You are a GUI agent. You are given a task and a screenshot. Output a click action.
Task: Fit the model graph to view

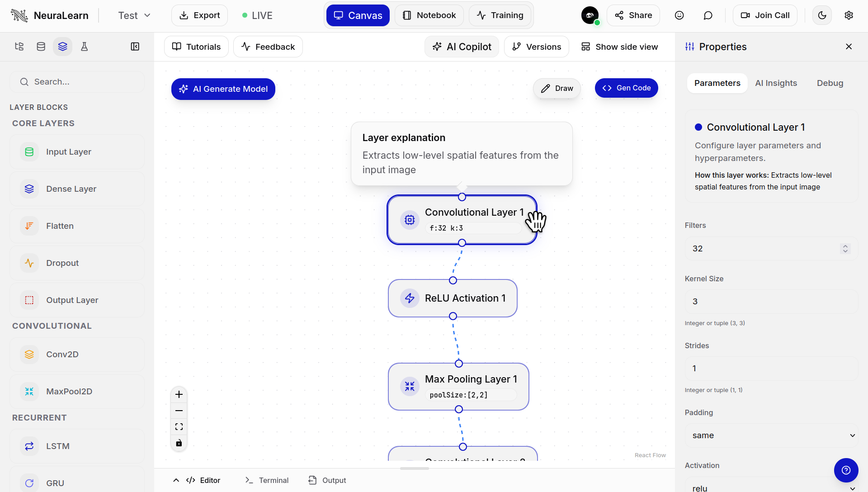point(179,426)
